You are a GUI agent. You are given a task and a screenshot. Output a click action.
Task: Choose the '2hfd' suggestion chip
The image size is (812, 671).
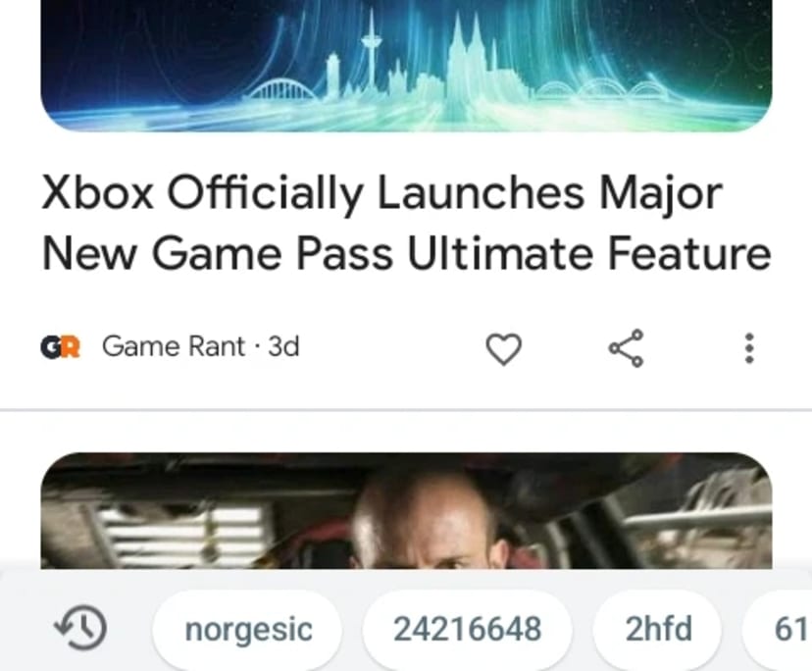tap(658, 630)
